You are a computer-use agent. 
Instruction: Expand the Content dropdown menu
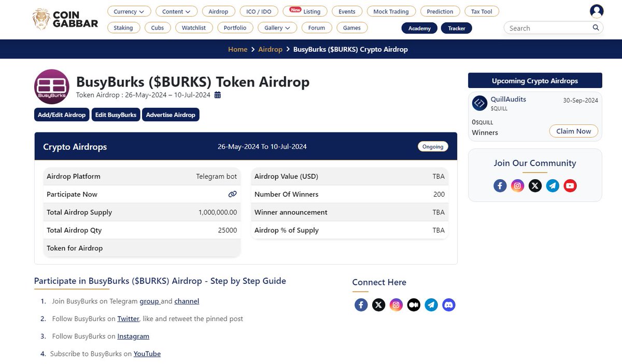[176, 11]
